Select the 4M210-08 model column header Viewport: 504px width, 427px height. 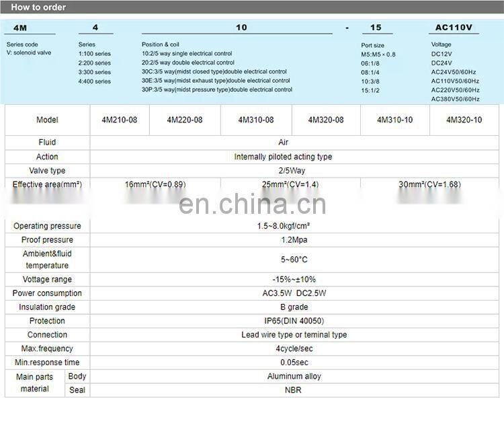(x=119, y=120)
